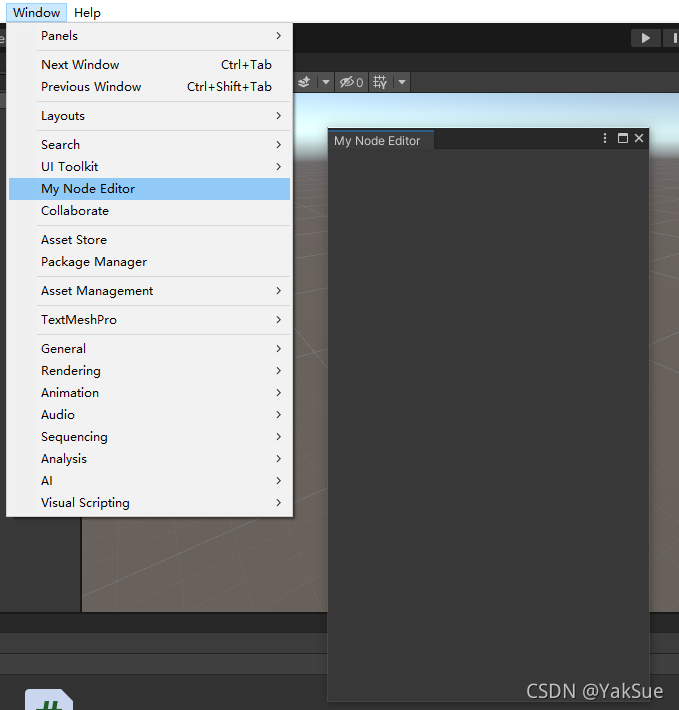679x710 pixels.
Task: Expand the Sequencing submenu
Action: tap(149, 437)
